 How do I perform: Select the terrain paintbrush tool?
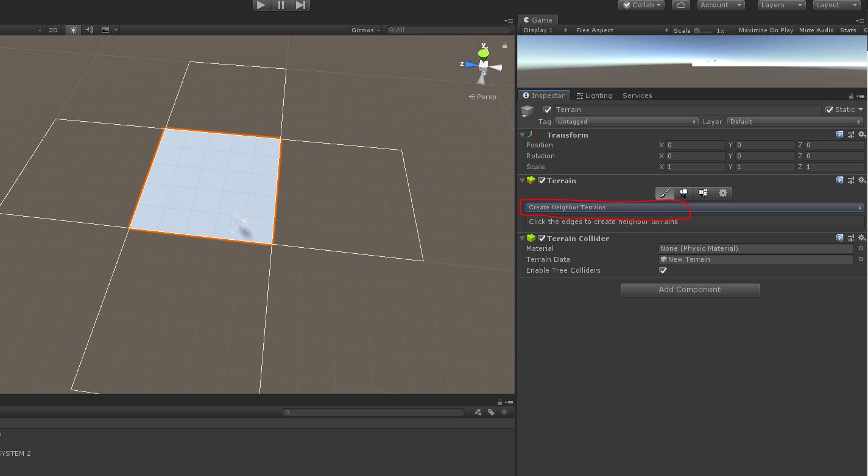tap(665, 193)
